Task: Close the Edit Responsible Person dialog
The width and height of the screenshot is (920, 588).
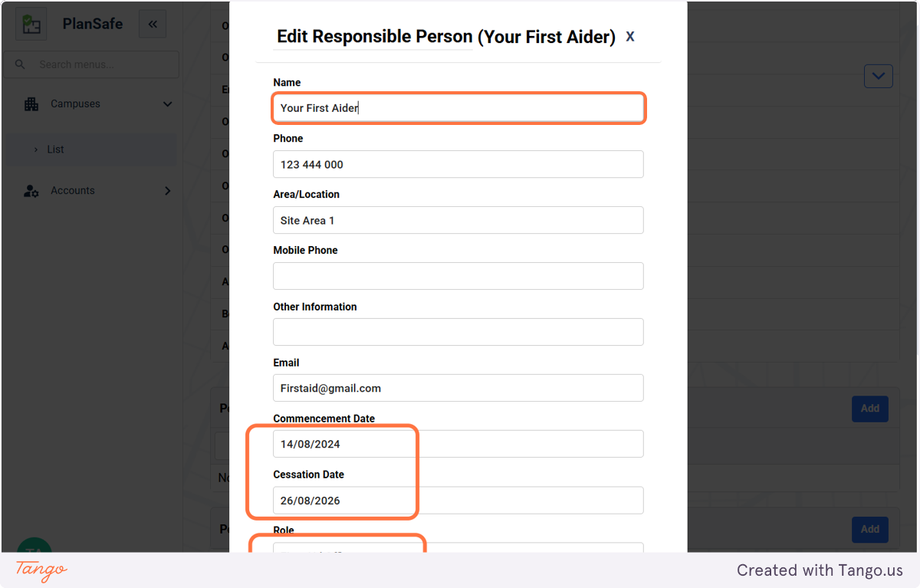Action: click(x=630, y=36)
